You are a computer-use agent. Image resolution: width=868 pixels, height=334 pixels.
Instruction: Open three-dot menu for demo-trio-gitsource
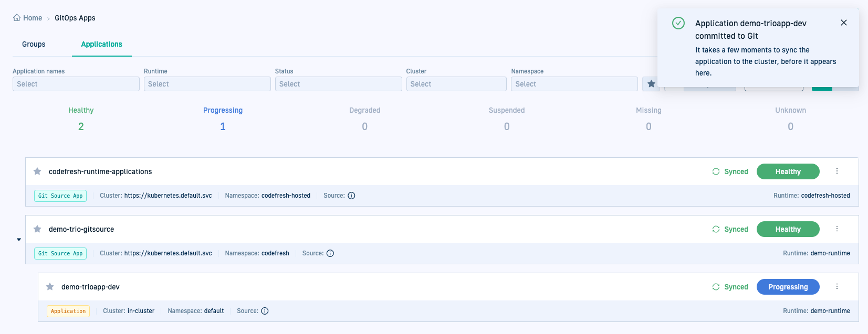pyautogui.click(x=837, y=229)
